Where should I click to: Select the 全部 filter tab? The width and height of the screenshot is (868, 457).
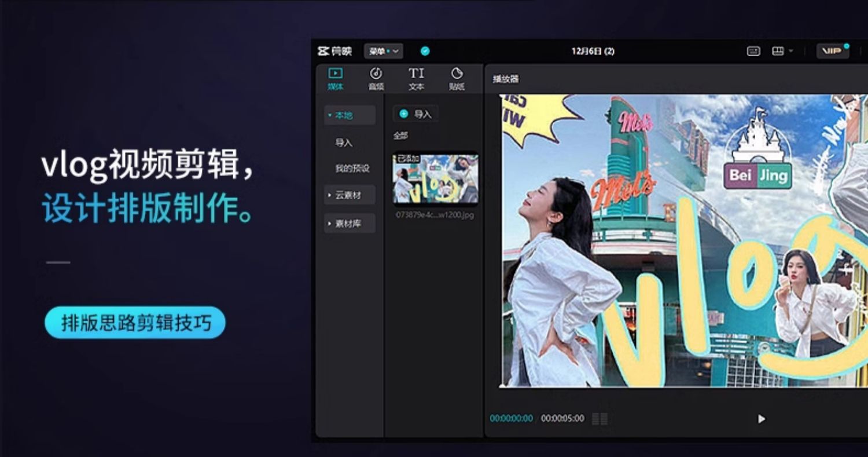(x=400, y=135)
